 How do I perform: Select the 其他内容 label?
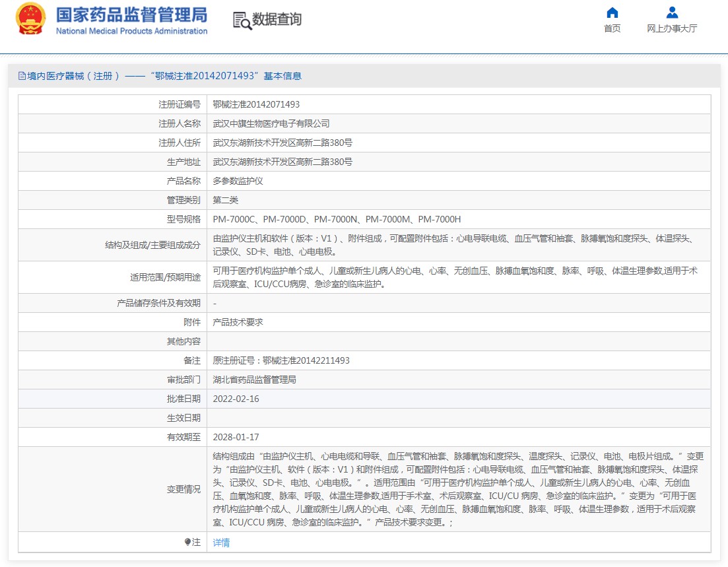[x=183, y=341]
